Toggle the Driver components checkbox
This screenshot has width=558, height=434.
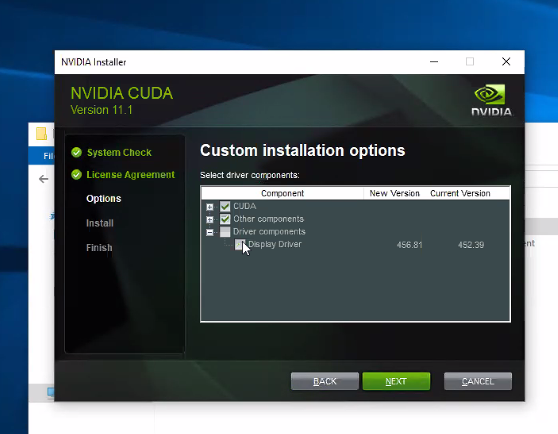(x=225, y=232)
